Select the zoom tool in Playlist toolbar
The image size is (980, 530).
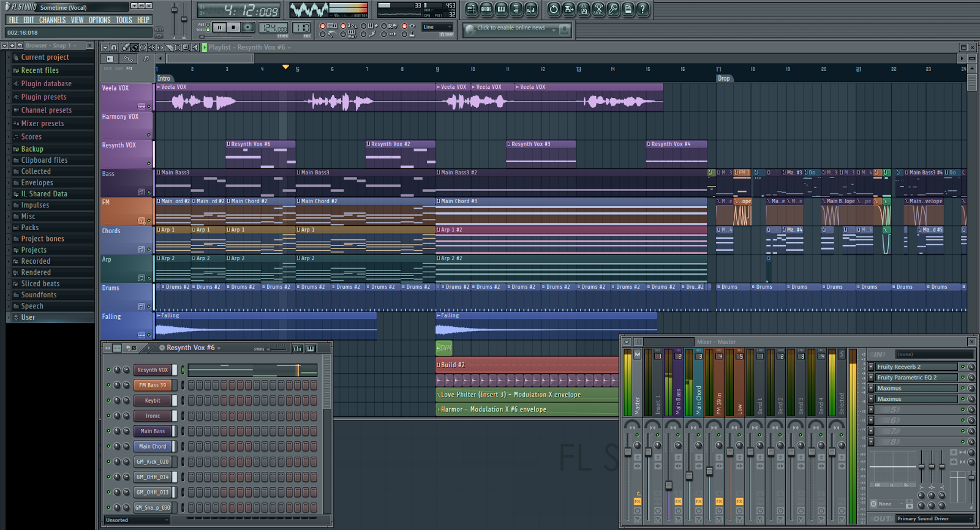click(x=186, y=47)
